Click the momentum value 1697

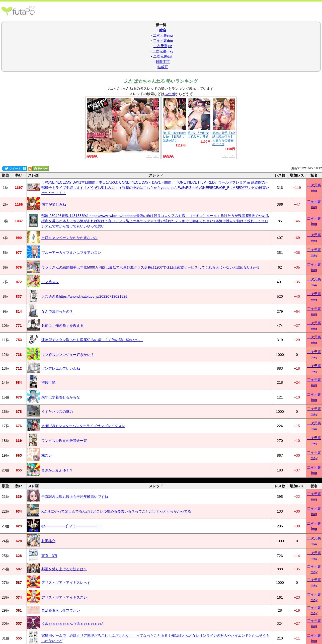point(19,188)
